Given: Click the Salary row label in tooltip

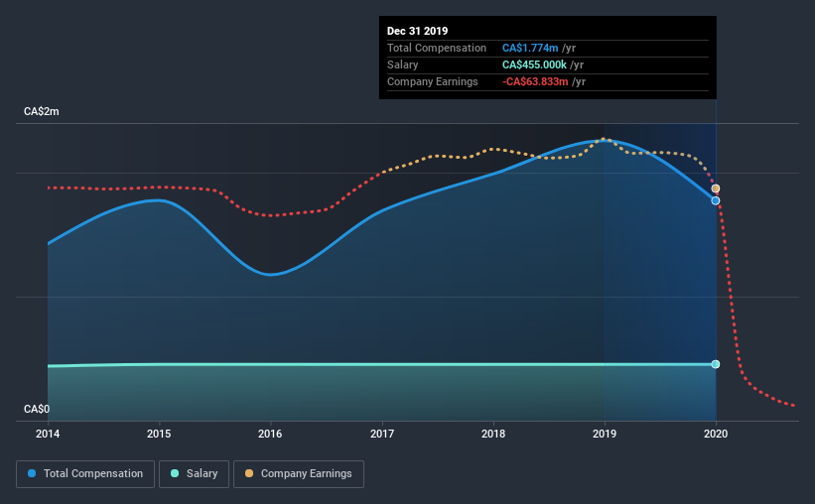Looking at the screenshot, I should pyautogui.click(x=402, y=64).
